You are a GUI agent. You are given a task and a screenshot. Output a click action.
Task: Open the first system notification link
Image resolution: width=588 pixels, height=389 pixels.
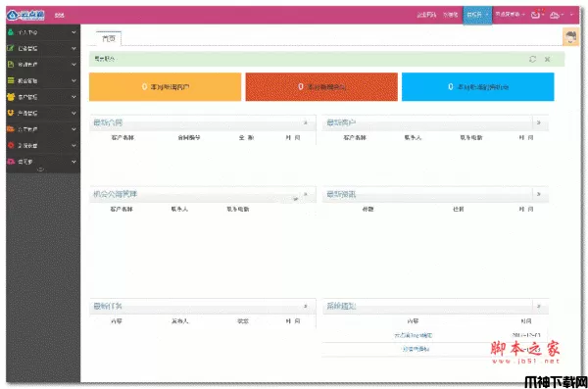414,335
